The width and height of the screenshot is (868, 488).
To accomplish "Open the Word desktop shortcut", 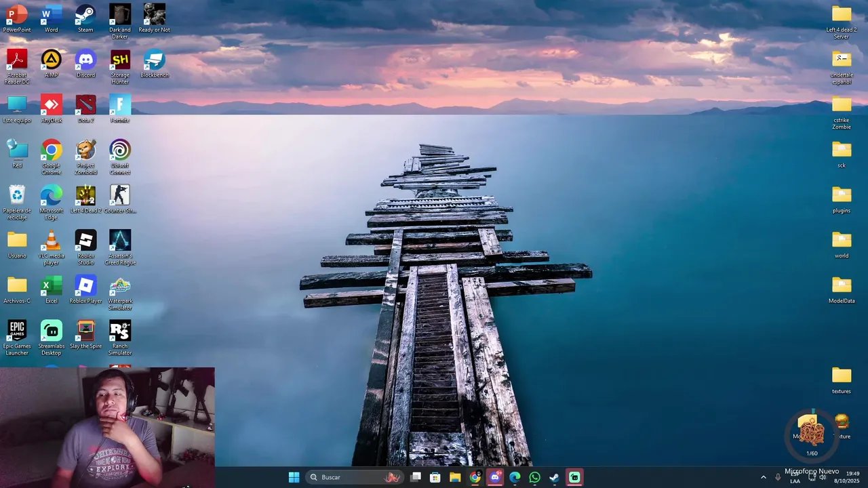I will pos(52,18).
